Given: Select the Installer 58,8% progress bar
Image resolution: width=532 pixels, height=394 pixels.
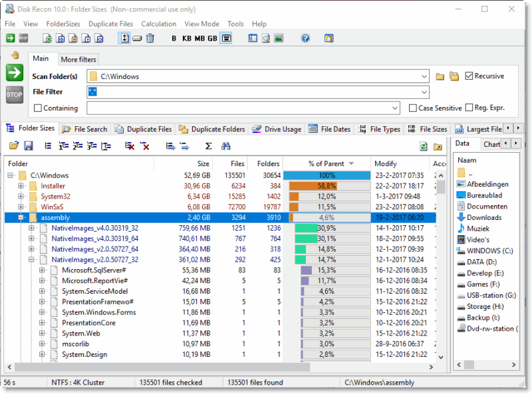Looking at the screenshot, I should pos(329,186).
